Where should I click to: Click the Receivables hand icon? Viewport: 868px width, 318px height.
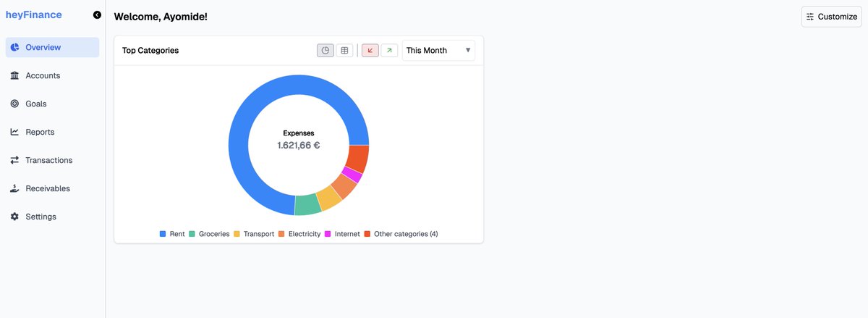click(x=14, y=188)
